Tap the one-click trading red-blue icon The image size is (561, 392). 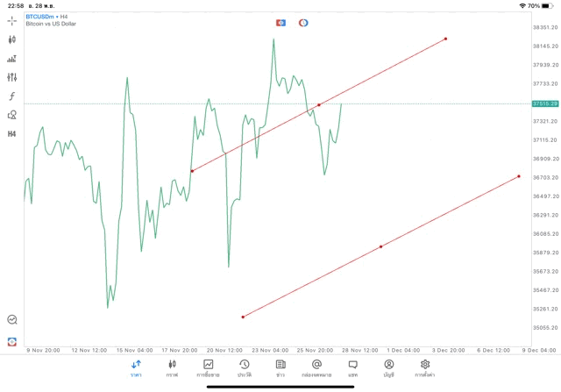coord(280,23)
